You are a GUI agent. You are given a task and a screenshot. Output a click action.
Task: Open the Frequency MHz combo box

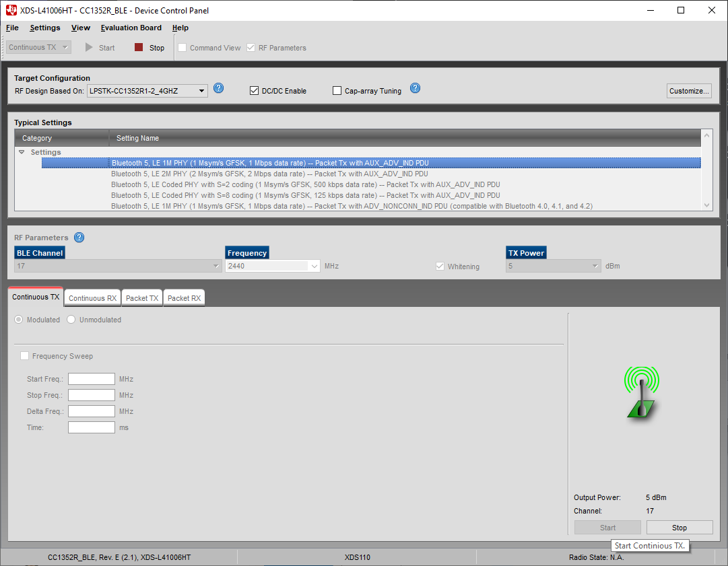273,266
